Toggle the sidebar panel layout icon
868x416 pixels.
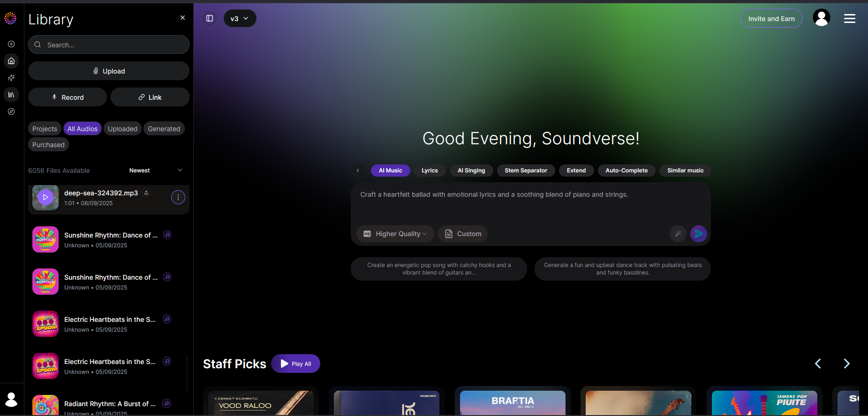click(210, 18)
